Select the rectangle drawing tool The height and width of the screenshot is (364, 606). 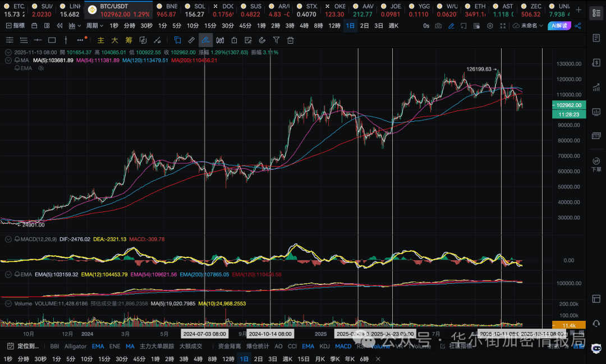click(x=52, y=40)
